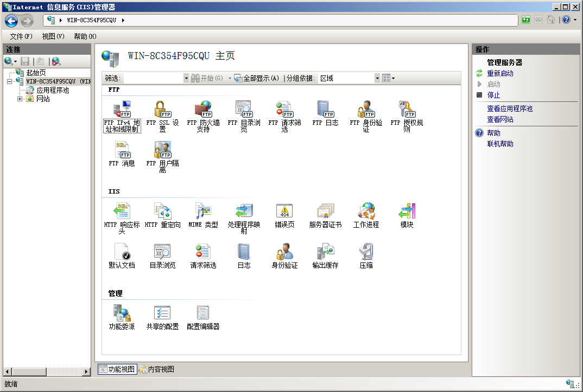
Task: Open IIS 日志 feature
Action: pos(244,256)
